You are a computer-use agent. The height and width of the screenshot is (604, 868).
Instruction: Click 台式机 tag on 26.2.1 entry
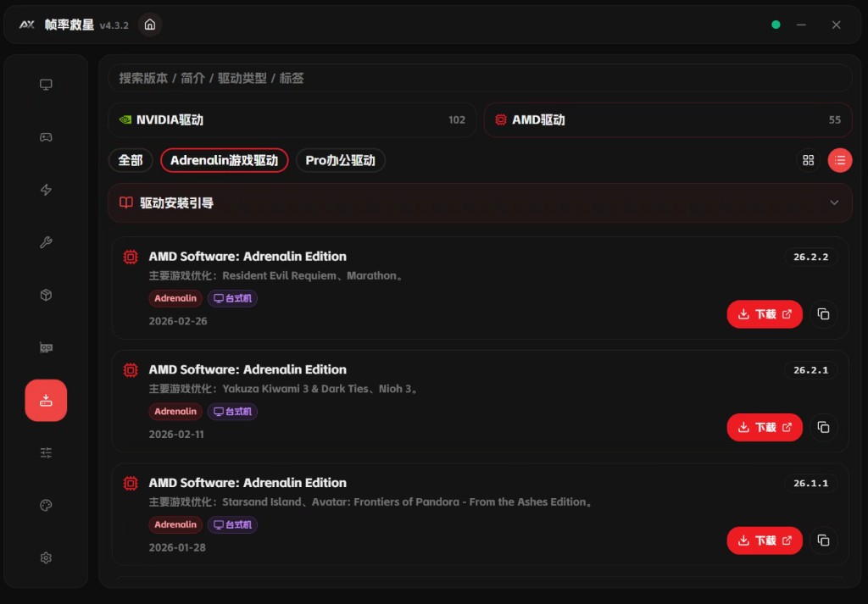pos(232,412)
